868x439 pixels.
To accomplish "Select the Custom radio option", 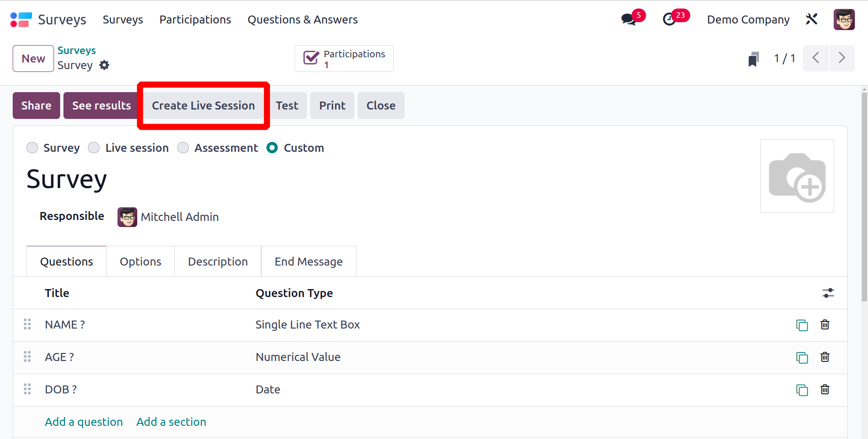I will [272, 148].
